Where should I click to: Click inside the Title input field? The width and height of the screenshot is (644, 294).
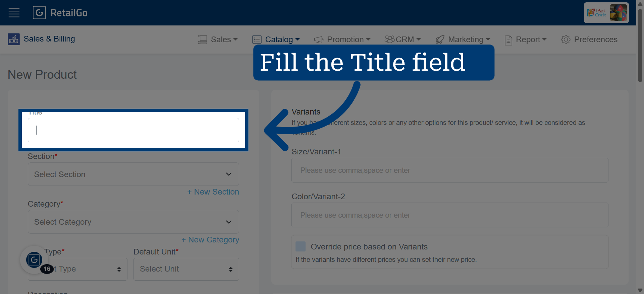pos(133,130)
